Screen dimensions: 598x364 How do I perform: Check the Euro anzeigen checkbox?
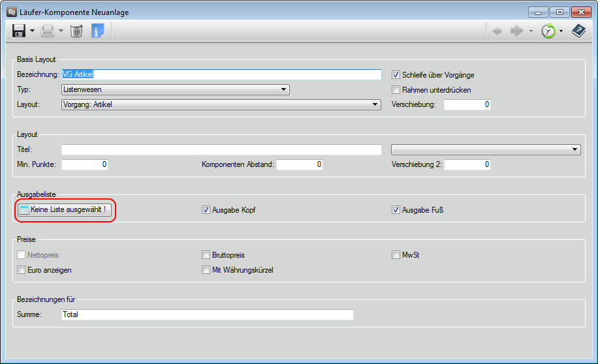[x=22, y=270]
